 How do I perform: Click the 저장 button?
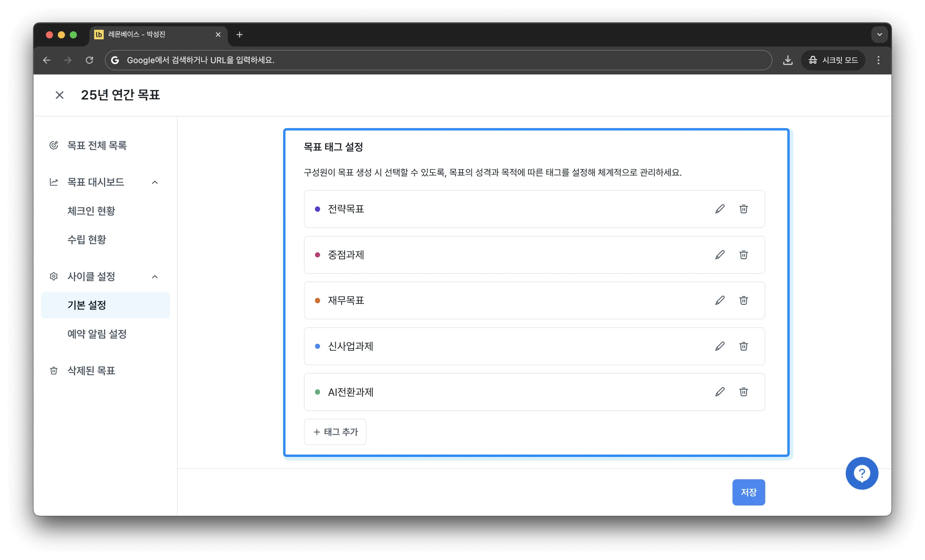(748, 492)
